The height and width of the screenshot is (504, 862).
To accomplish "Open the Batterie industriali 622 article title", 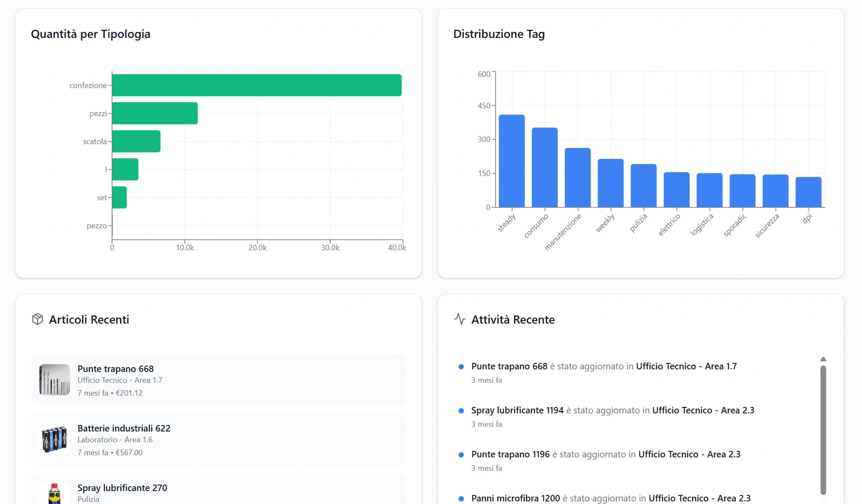I will pyautogui.click(x=124, y=428).
